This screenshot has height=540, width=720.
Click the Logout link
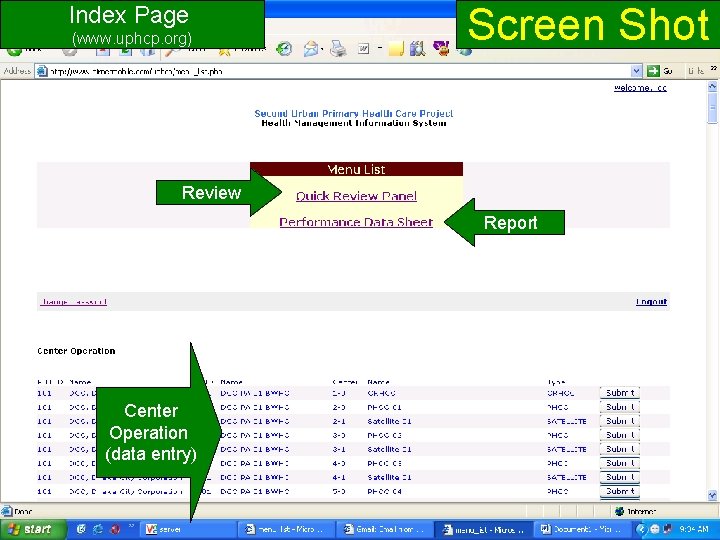[651, 302]
